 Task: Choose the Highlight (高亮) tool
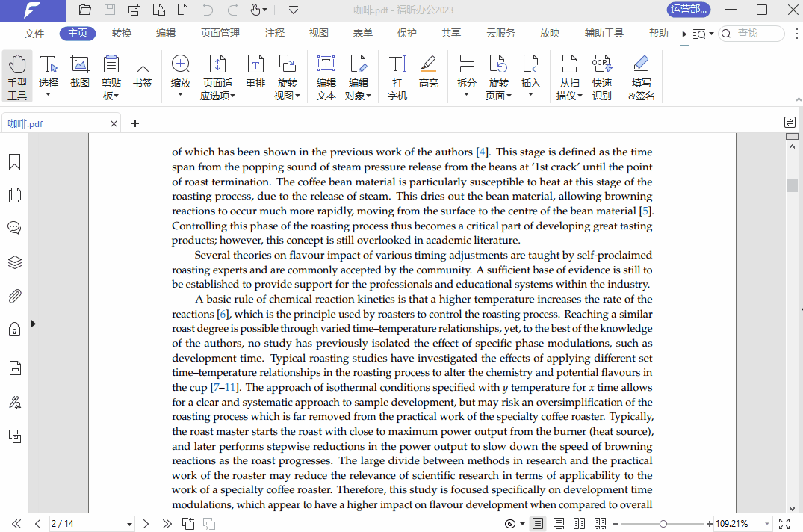click(x=429, y=70)
